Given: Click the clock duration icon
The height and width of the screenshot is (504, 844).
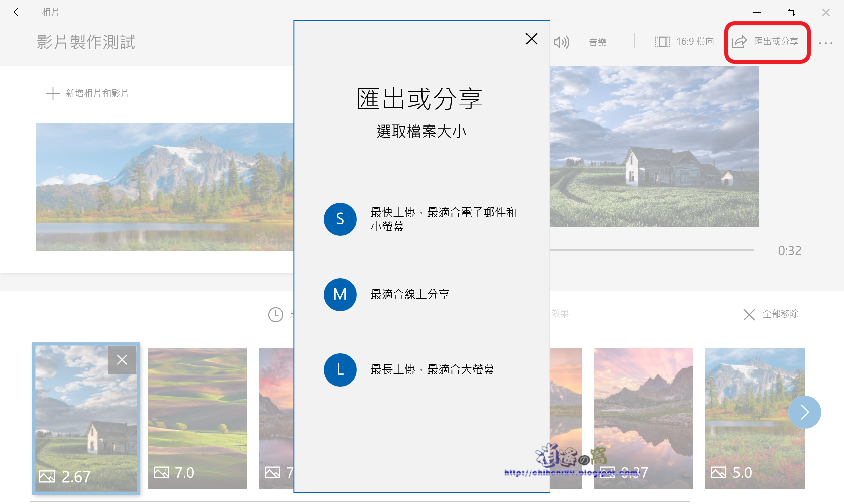Looking at the screenshot, I should point(276,315).
